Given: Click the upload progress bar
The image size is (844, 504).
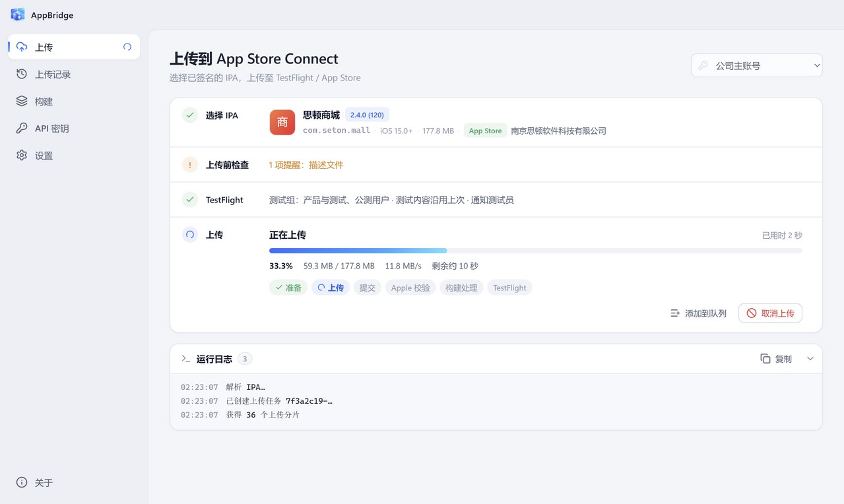Looking at the screenshot, I should tap(536, 251).
